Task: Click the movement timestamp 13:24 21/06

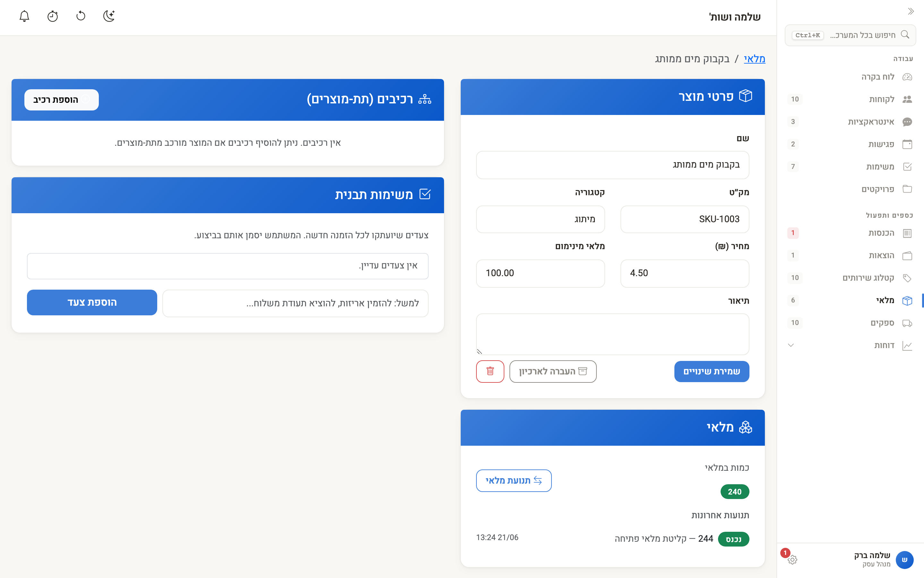Action: pyautogui.click(x=497, y=538)
